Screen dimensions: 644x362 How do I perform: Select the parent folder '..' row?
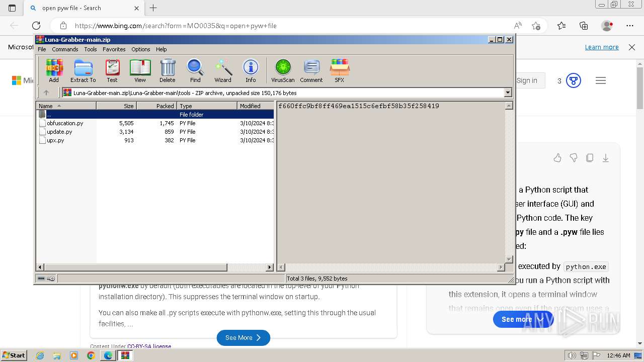[x=155, y=115]
